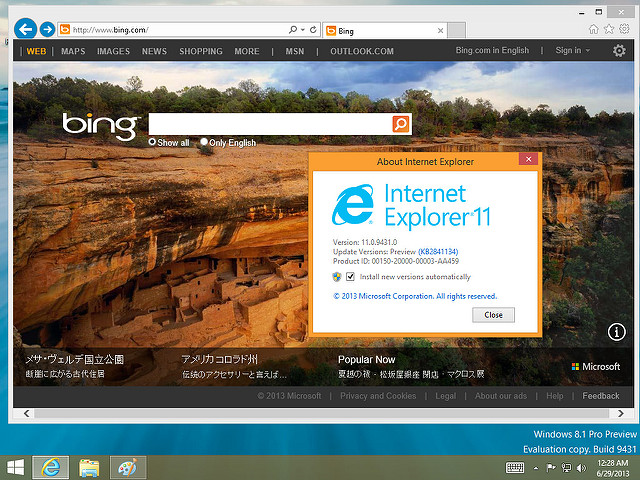
Task: Open the touch keyboard tray icon
Action: point(515,467)
